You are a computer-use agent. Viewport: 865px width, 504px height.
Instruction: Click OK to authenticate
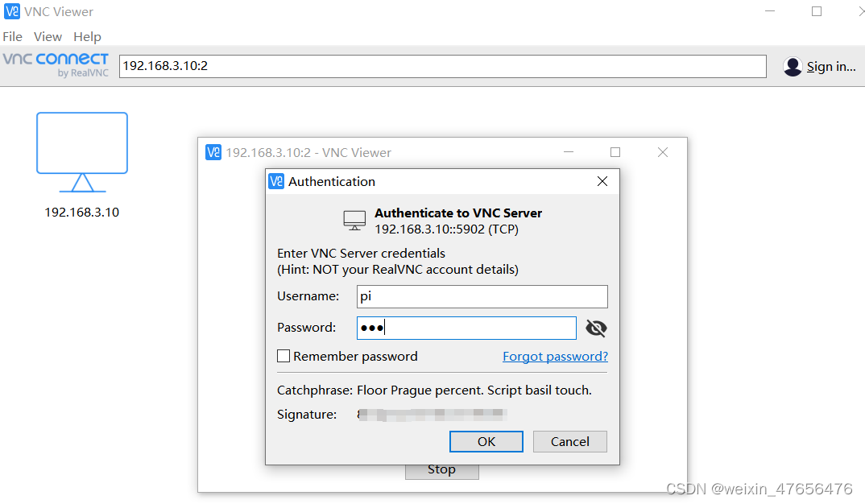pyautogui.click(x=486, y=442)
